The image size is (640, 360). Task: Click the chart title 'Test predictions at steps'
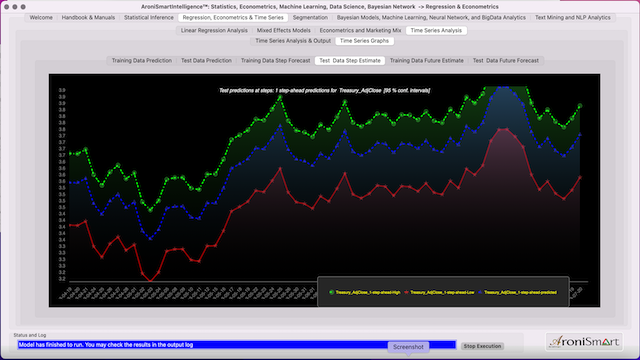pos(324,91)
